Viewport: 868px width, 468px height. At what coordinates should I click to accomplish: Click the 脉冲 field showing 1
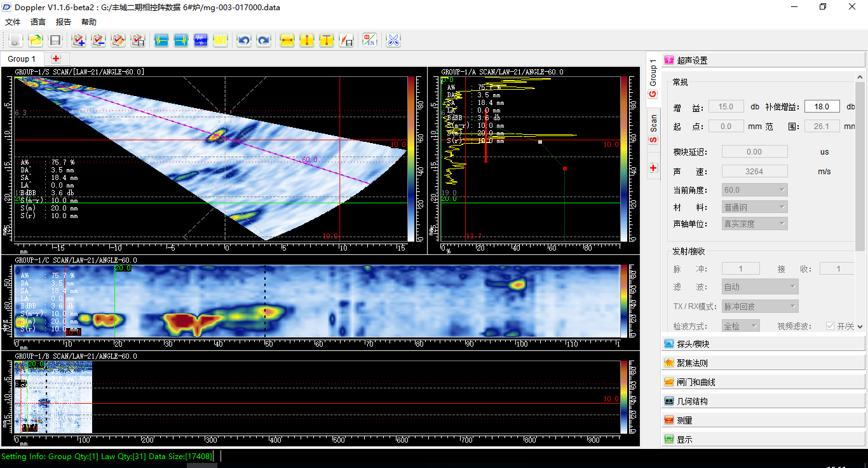click(x=741, y=269)
